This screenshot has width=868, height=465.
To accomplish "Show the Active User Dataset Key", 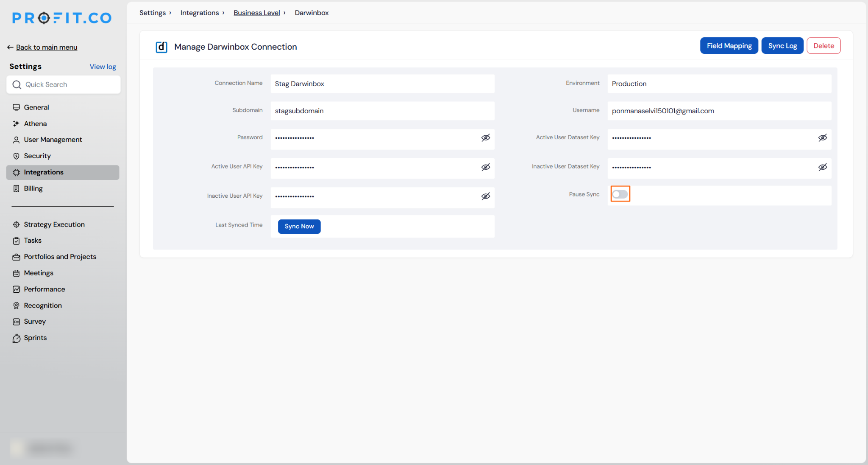I will (x=823, y=137).
